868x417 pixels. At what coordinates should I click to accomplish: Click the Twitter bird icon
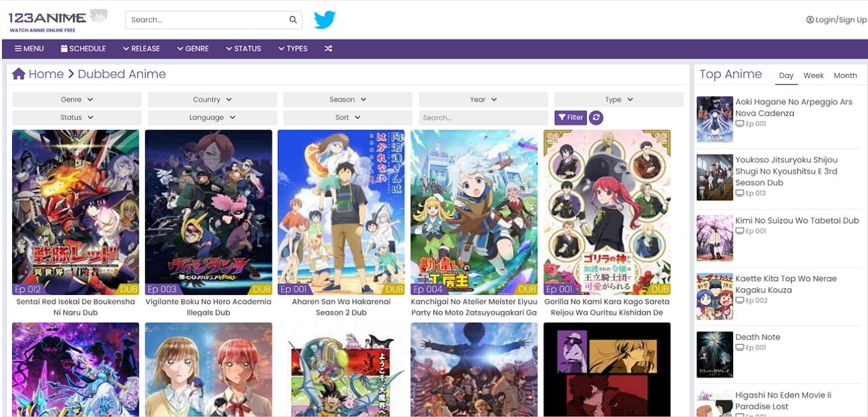325,19
